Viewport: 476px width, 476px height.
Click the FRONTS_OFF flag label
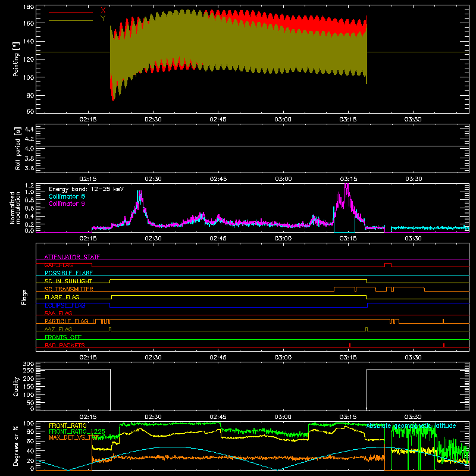(63, 337)
